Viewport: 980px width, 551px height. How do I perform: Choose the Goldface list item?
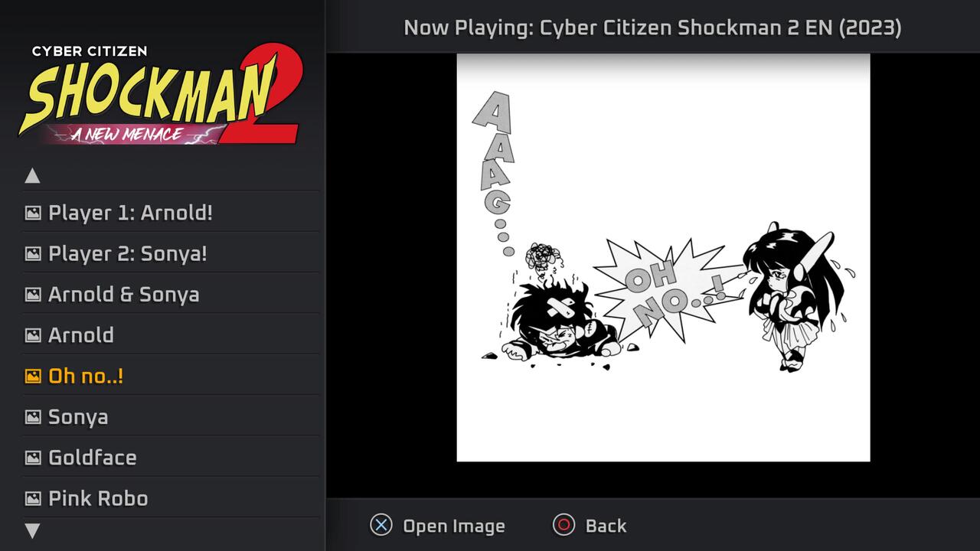tap(171, 458)
